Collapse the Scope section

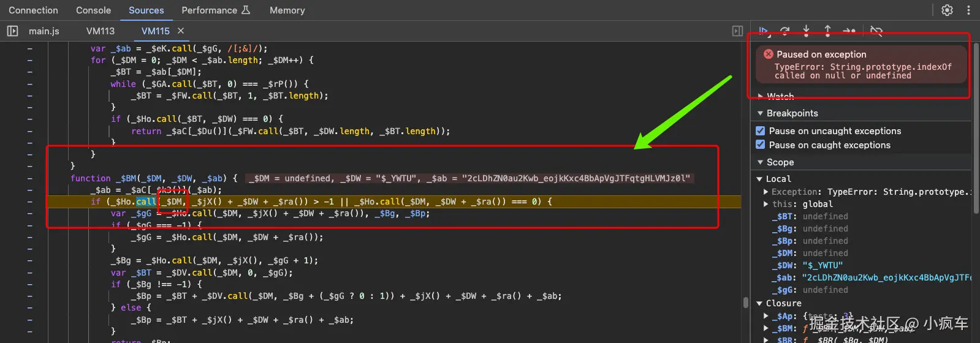pyautogui.click(x=761, y=162)
